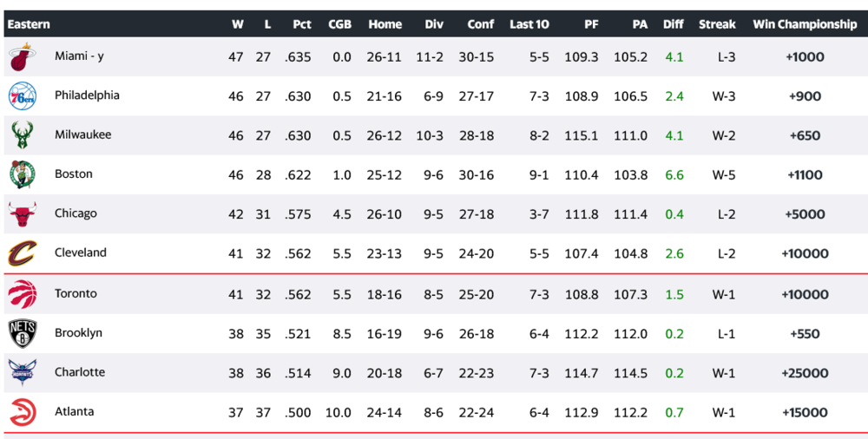This screenshot has height=439, width=868.
Task: Sort by the Last 10 column header
Action: click(529, 24)
